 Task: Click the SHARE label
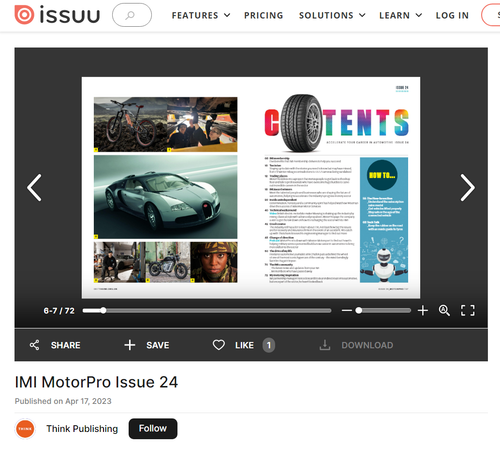tap(66, 345)
